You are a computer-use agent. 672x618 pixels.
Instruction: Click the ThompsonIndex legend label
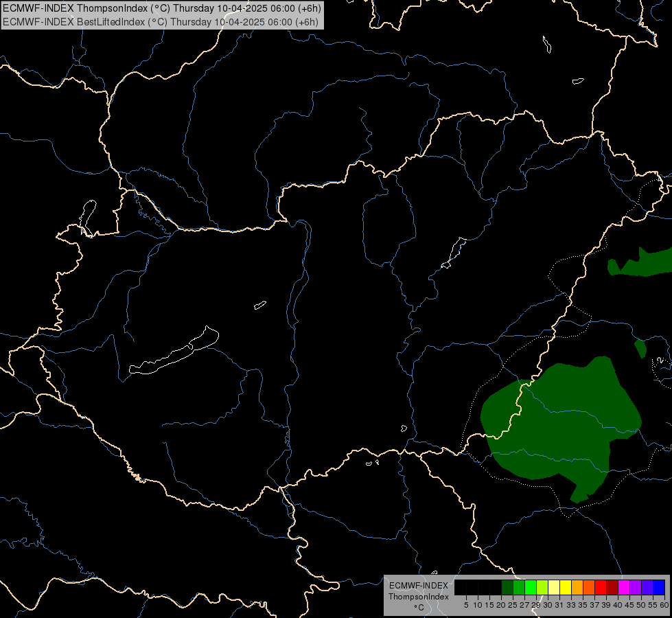coord(418,597)
